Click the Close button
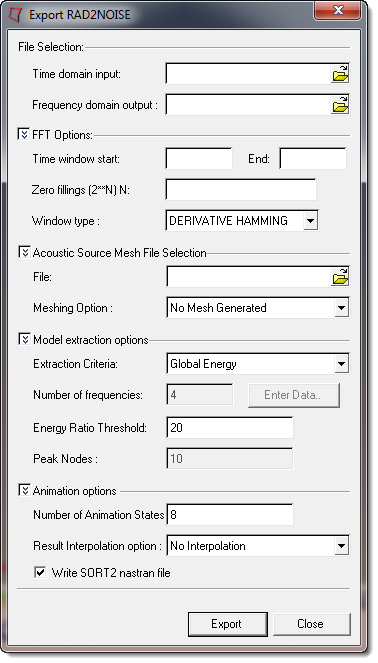 pyautogui.click(x=312, y=624)
